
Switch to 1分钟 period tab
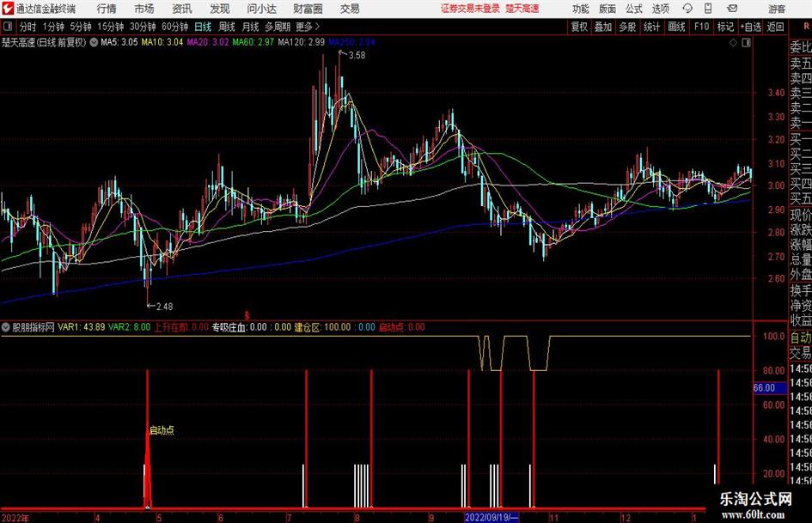coord(53,27)
